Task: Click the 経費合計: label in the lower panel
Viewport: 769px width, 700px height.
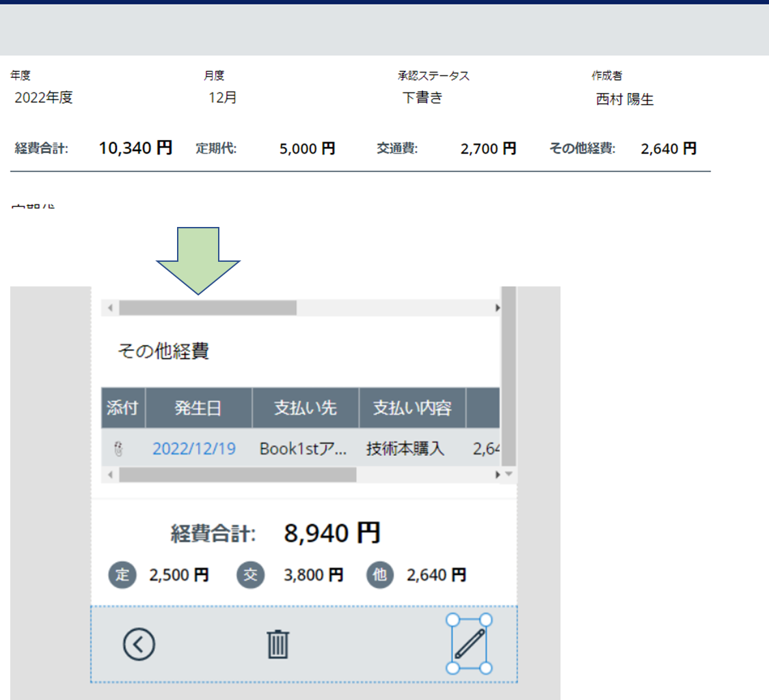Action: tap(213, 534)
